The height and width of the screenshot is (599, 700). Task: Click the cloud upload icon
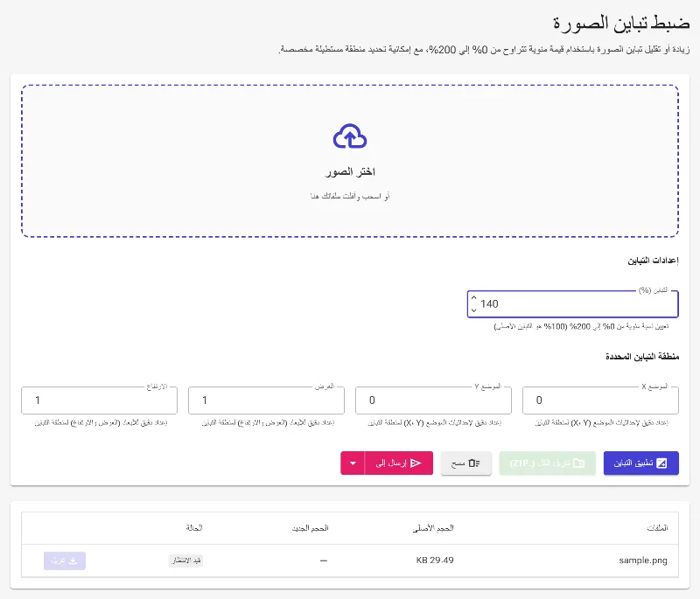pos(350,136)
